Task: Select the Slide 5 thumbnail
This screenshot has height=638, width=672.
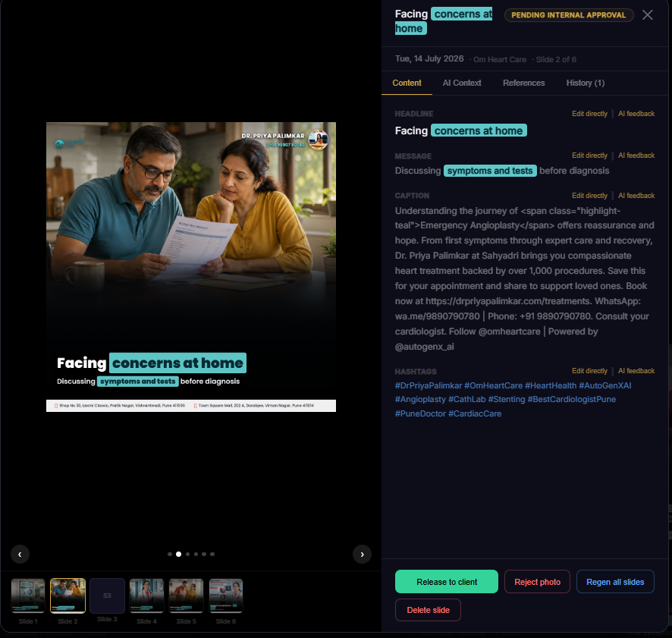Action: click(x=186, y=596)
